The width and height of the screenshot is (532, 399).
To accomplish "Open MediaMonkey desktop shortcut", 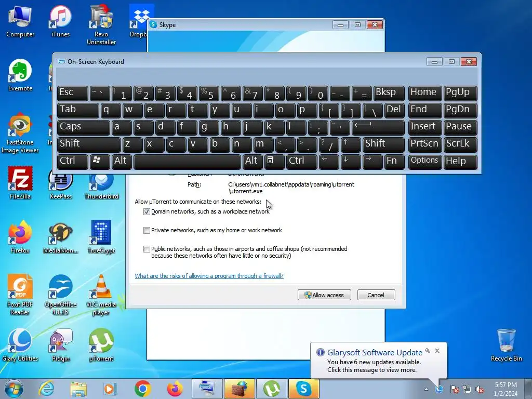I will [x=60, y=237].
